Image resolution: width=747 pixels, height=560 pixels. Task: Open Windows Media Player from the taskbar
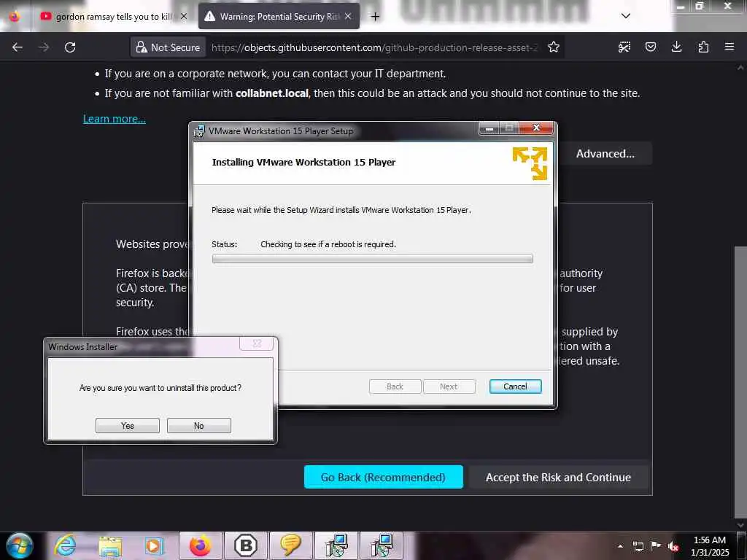[154, 545]
